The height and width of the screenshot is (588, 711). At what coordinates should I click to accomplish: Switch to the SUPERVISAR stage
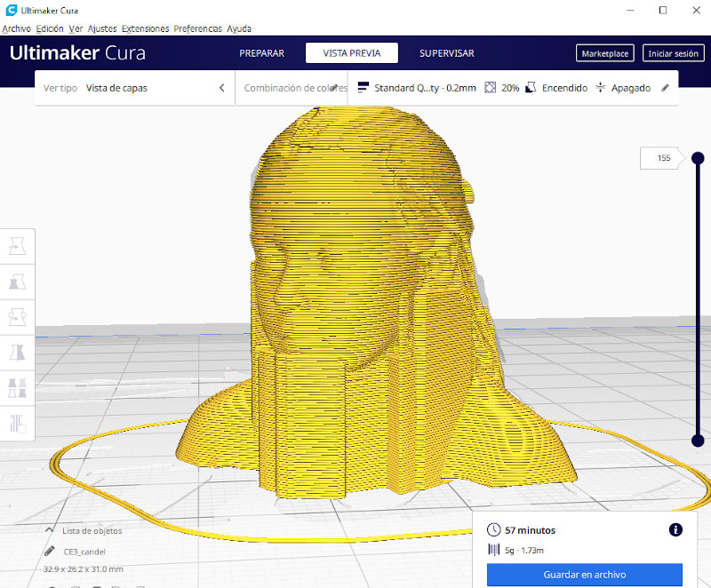[x=447, y=53]
